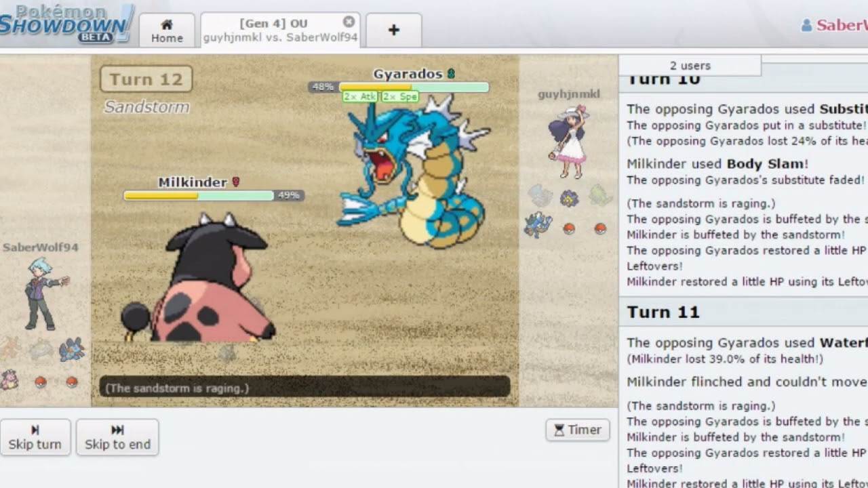The width and height of the screenshot is (868, 488).
Task: Click the Turn 10 log heading
Action: [663, 79]
